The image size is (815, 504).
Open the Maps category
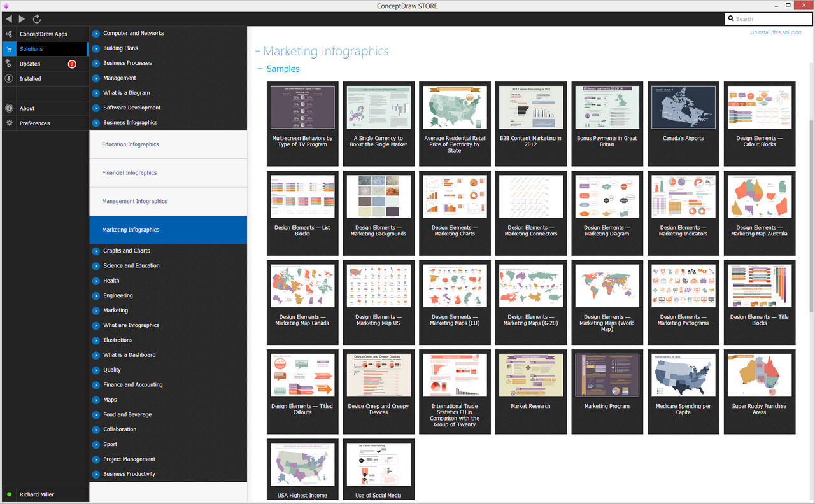click(x=110, y=400)
